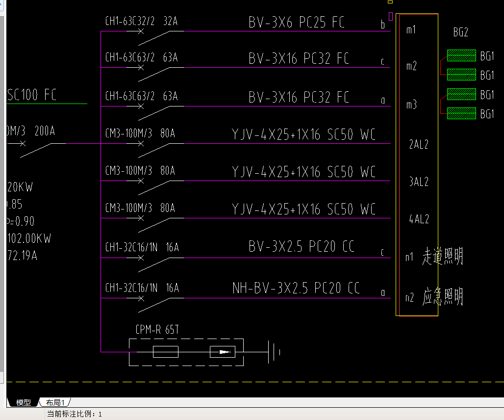The height and width of the screenshot is (420, 504).
Task: Select the 2AL2 panel designation
Action: (x=419, y=144)
